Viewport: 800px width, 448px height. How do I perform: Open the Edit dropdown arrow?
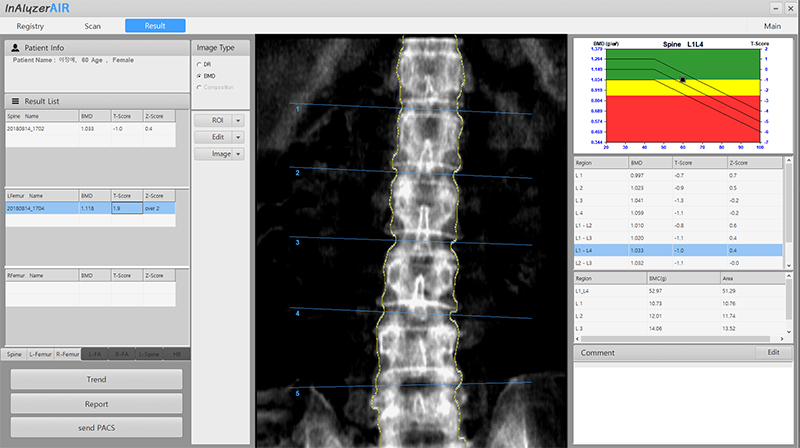pyautogui.click(x=238, y=137)
